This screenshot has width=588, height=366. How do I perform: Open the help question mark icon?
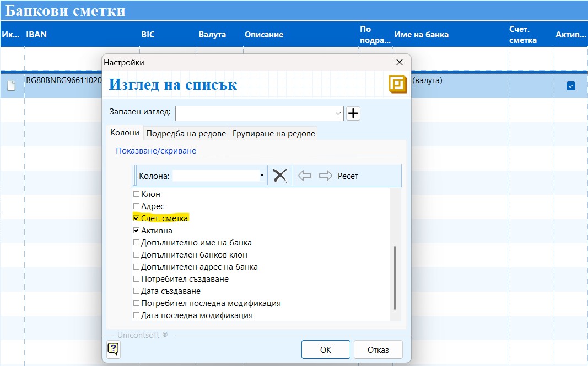114,349
